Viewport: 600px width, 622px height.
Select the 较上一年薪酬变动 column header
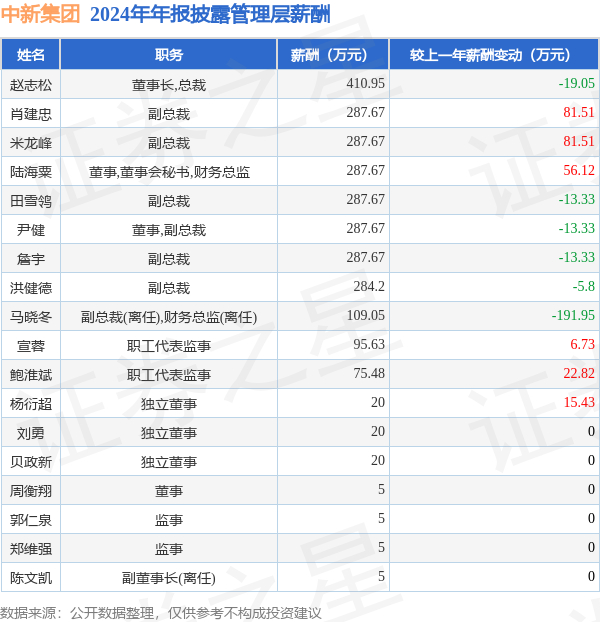494,54
